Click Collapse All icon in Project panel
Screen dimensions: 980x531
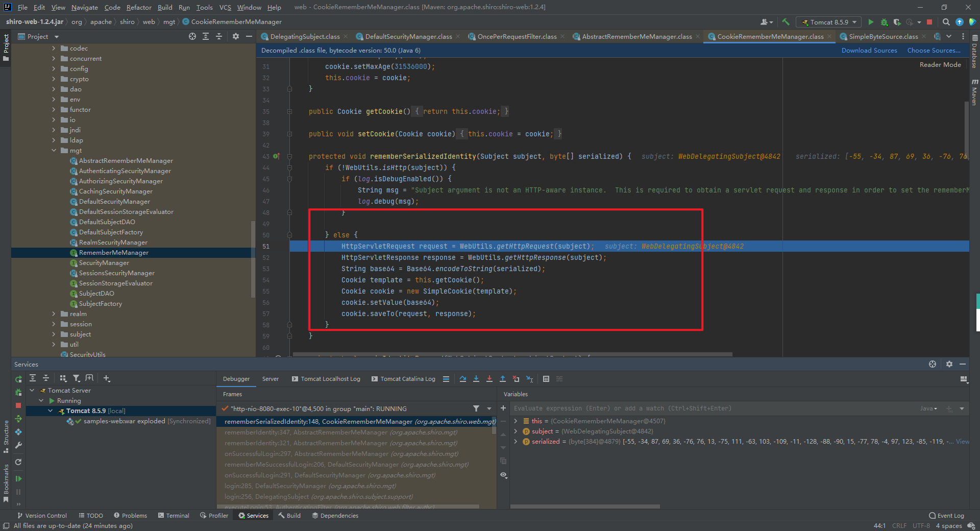pyautogui.click(x=219, y=36)
